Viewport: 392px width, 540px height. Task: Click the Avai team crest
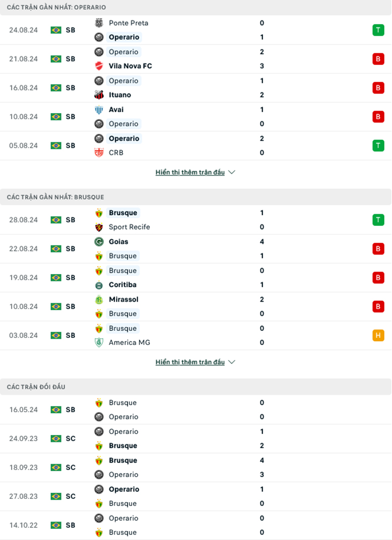tap(99, 110)
